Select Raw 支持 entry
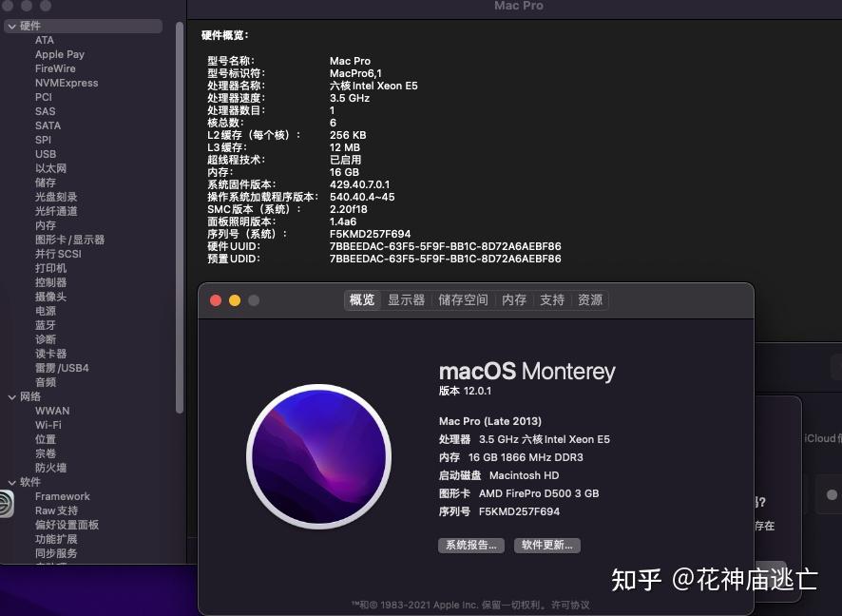 click(x=56, y=510)
